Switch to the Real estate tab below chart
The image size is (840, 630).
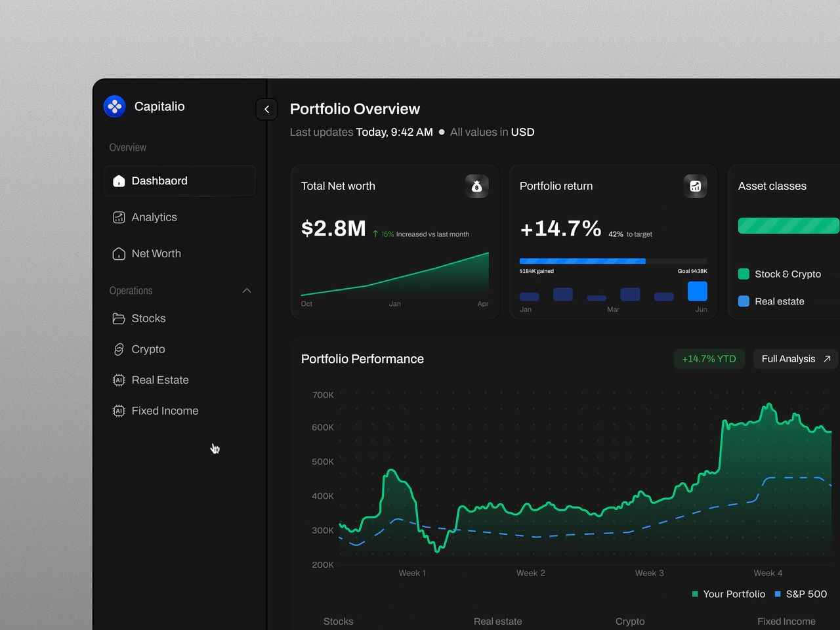(x=498, y=621)
